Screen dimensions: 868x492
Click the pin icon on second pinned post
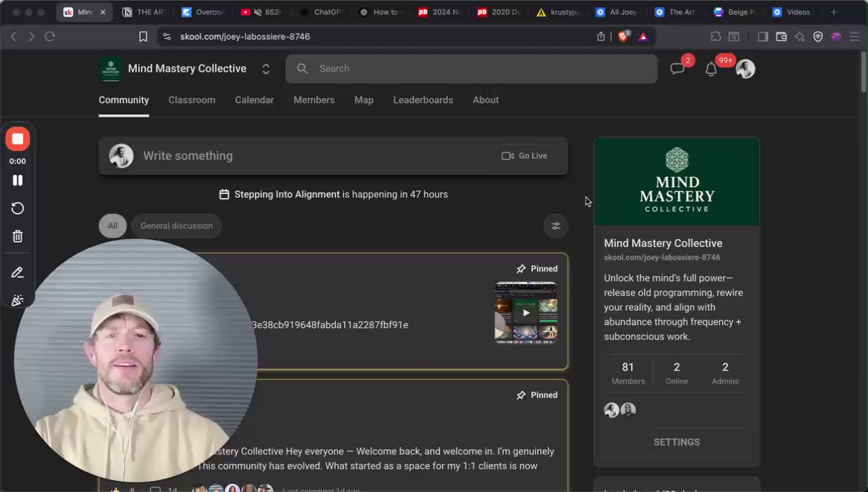pos(521,395)
